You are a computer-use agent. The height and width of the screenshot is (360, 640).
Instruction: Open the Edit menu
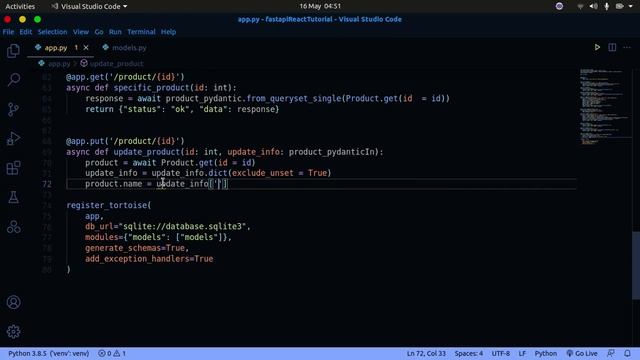point(26,32)
